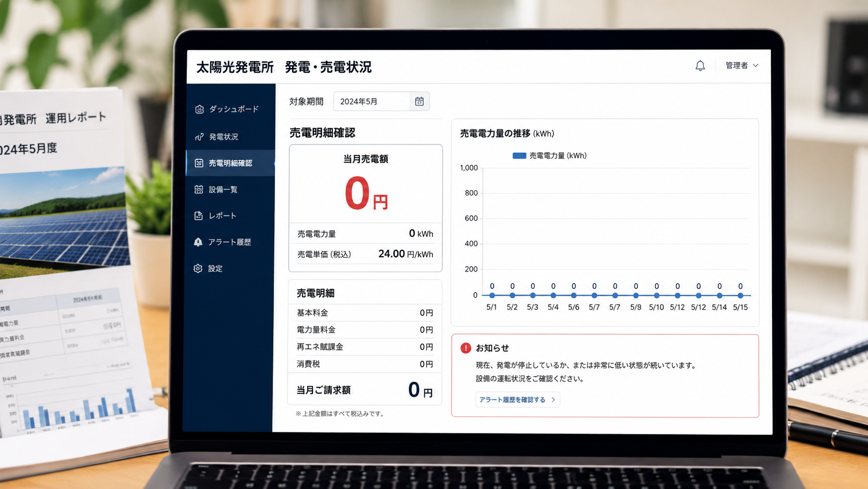Click the 再エネ賦課金 row
Image resolution: width=868 pixels, height=489 pixels.
coord(365,347)
